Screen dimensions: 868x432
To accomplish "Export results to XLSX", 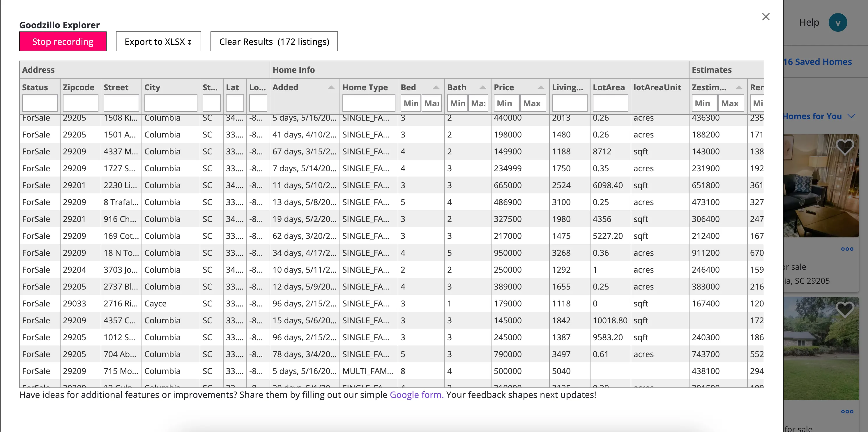I will pyautogui.click(x=158, y=41).
